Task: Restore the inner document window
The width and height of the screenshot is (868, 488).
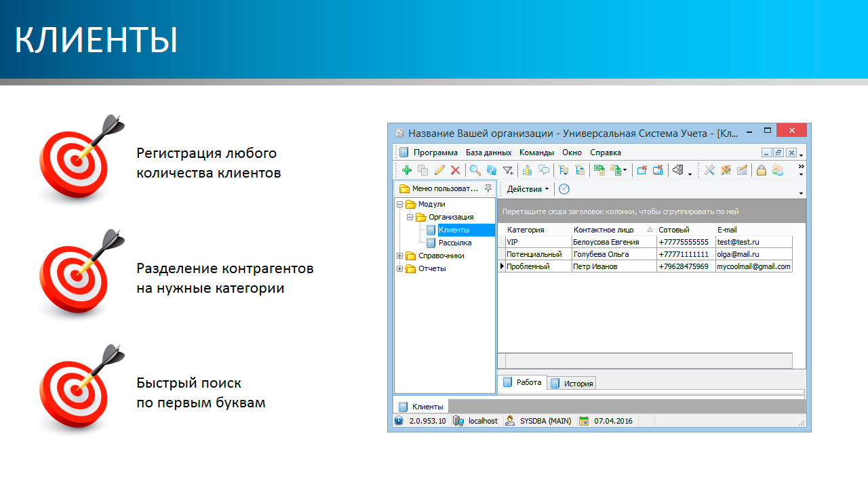Action: pos(778,152)
